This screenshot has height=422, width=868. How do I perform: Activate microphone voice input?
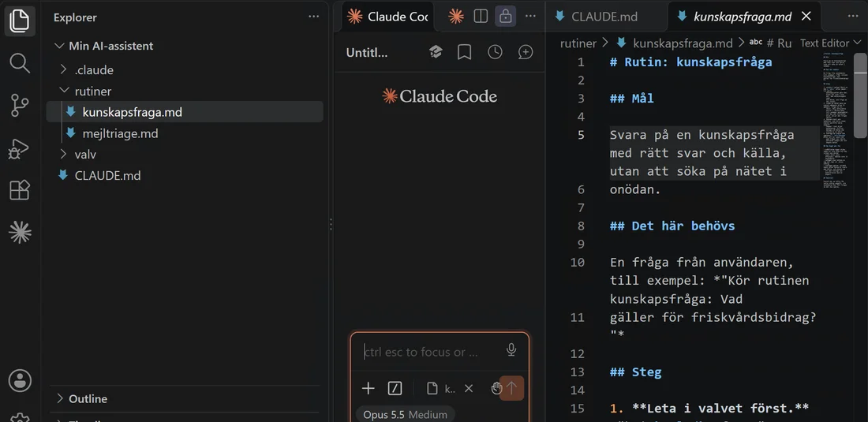click(x=511, y=350)
